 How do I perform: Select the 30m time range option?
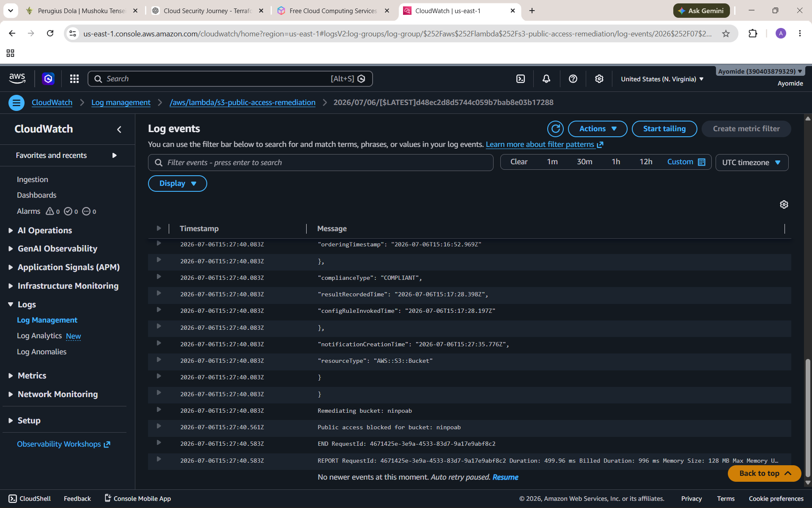(584, 162)
